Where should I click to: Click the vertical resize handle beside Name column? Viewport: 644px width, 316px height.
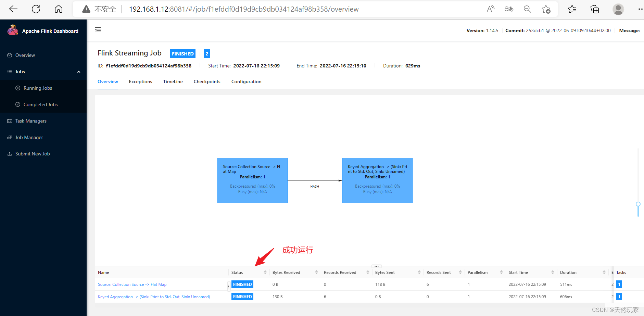[x=229, y=287]
